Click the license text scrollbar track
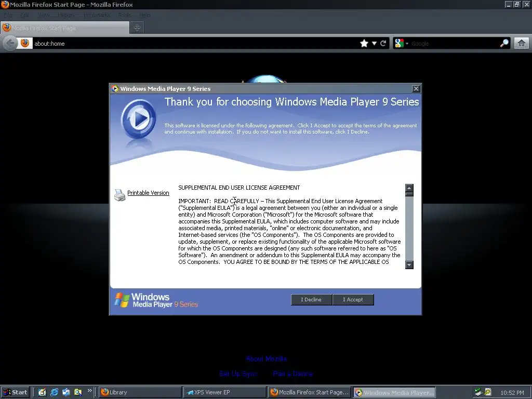 (409, 229)
